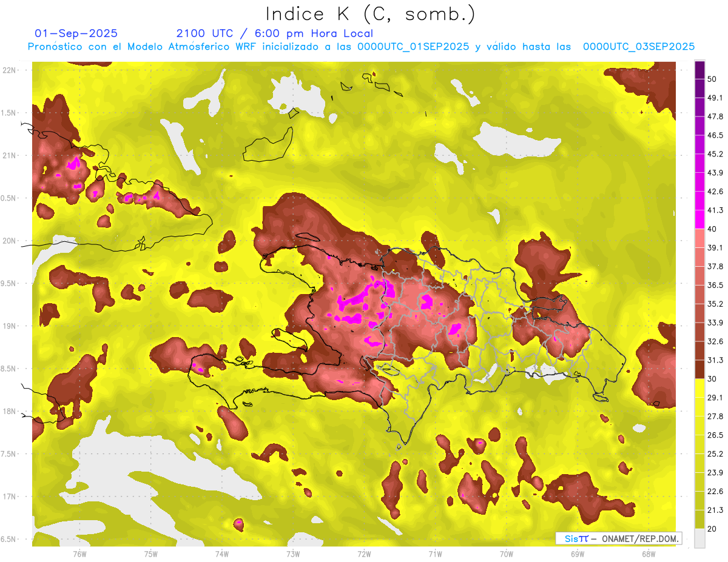The width and height of the screenshot is (728, 562).
Task: Click the colorbar value "30"
Action: pyautogui.click(x=712, y=379)
